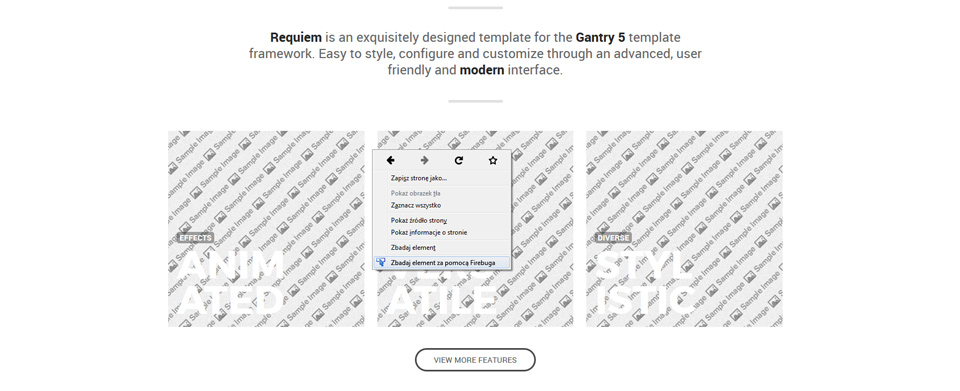This screenshot has width=960, height=391.
Task: Click the forward arrow in context menu
Action: pos(424,160)
